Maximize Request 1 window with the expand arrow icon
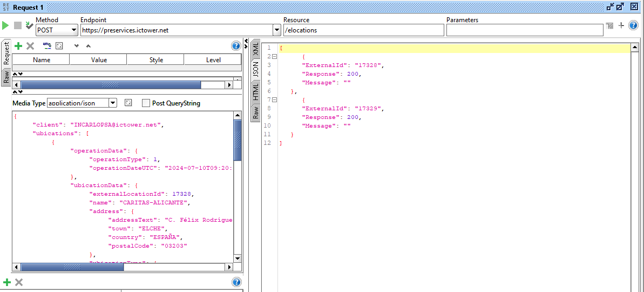 pos(621,6)
